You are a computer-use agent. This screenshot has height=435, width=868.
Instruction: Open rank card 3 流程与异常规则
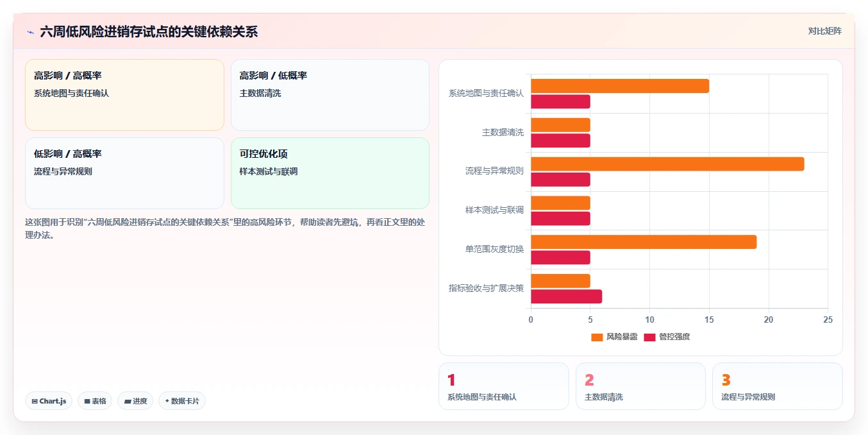(x=777, y=386)
